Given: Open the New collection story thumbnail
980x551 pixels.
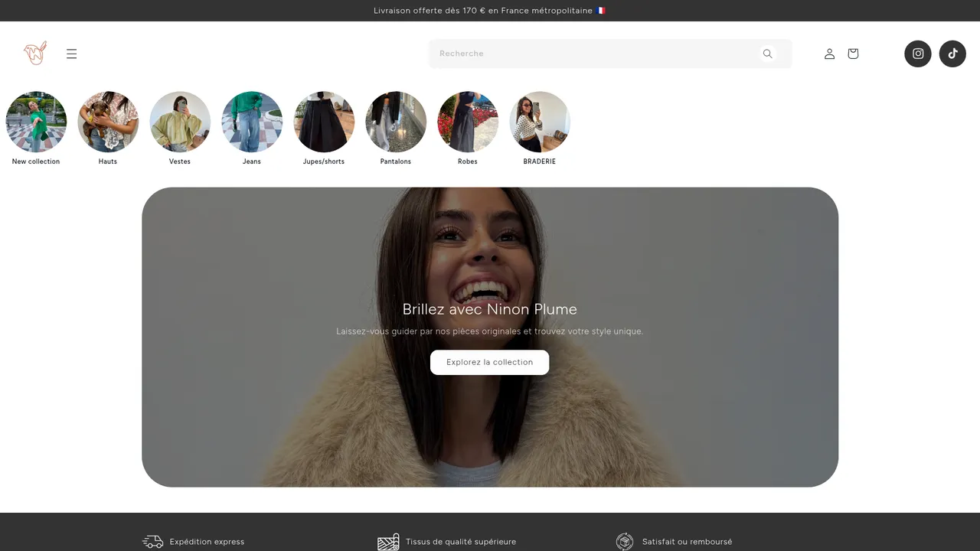Looking at the screenshot, I should 36,122.
